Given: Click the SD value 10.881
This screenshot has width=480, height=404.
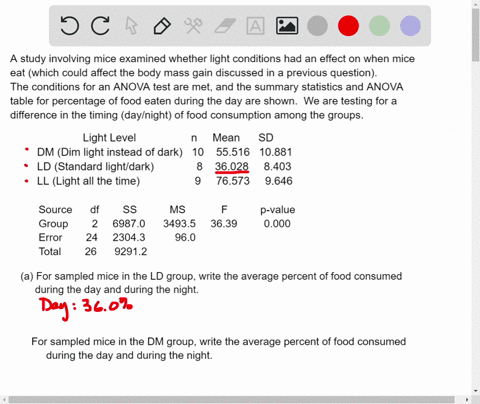Looking at the screenshot, I should (x=276, y=152).
